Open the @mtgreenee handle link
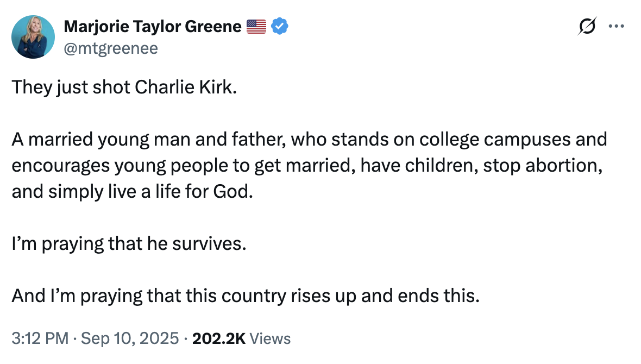Image resolution: width=641 pixels, height=364 pixels. [x=111, y=49]
